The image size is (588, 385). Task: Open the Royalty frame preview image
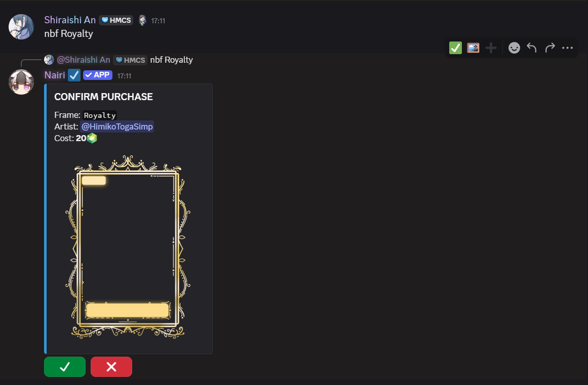[128, 247]
